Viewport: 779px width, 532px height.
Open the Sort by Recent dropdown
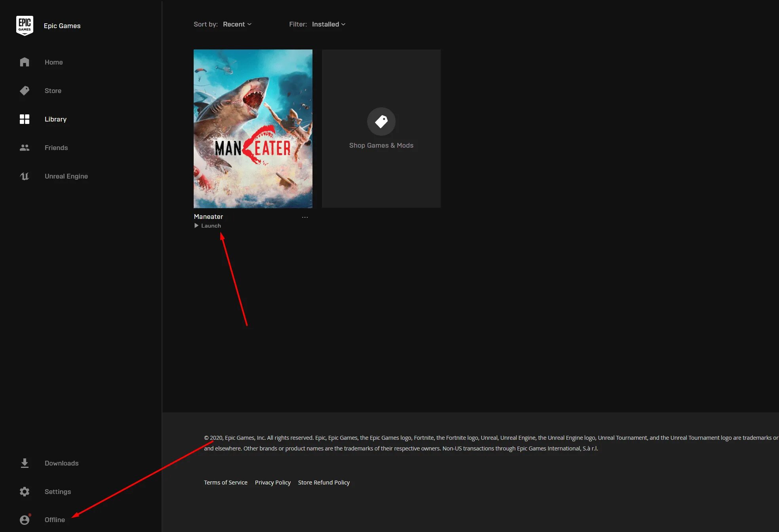coord(237,24)
